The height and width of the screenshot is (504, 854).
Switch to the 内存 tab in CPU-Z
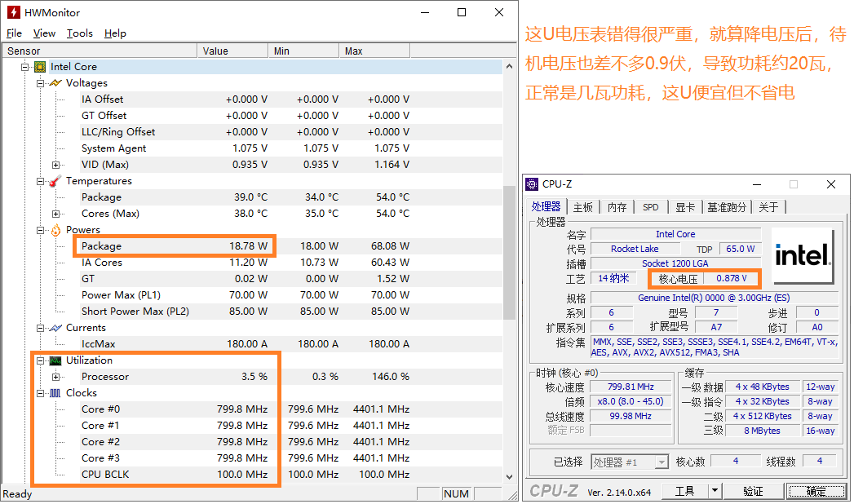[x=617, y=207]
